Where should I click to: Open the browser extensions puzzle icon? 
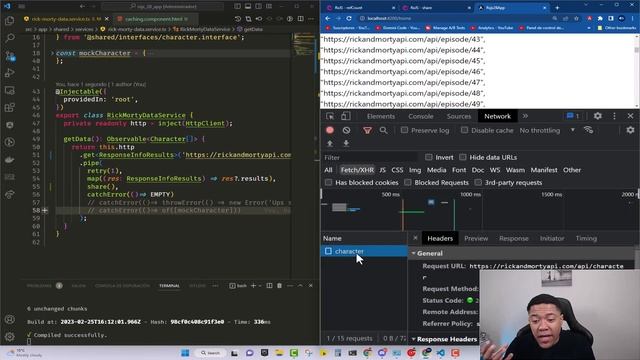(600, 18)
